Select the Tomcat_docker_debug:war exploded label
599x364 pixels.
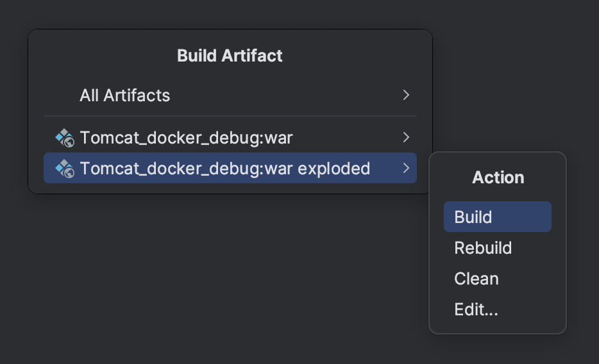224,169
